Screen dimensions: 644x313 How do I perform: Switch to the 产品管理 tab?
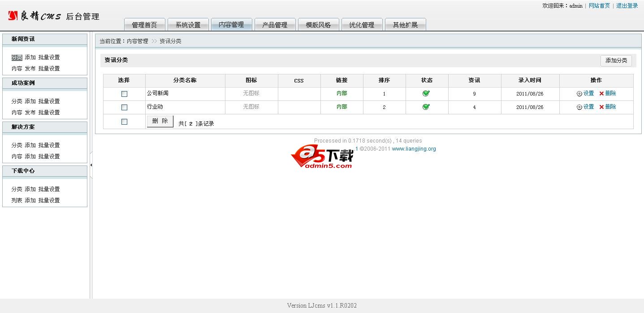(275, 25)
